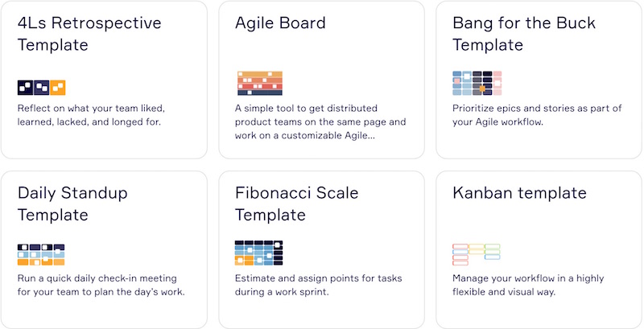Open the Agile Board title
The image size is (644, 329).
[x=280, y=23]
